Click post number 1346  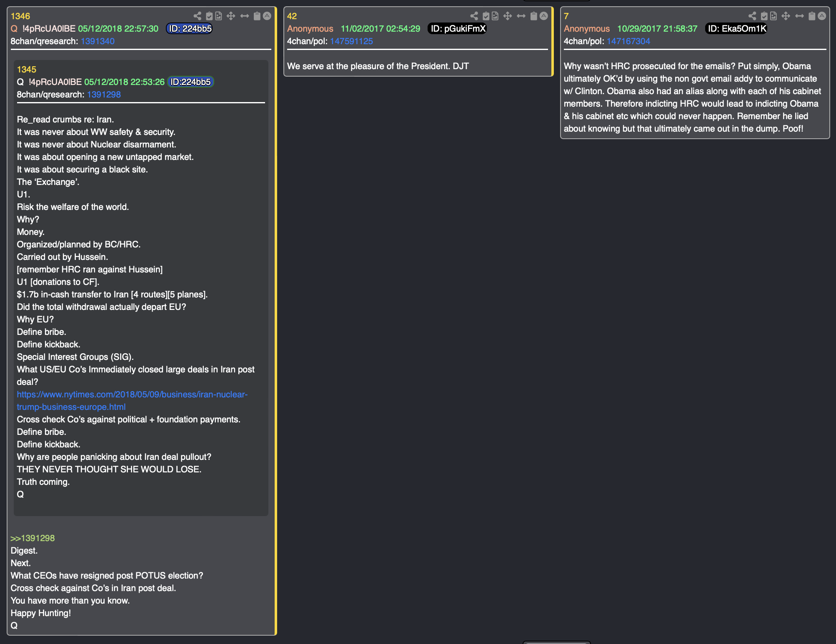(x=20, y=16)
